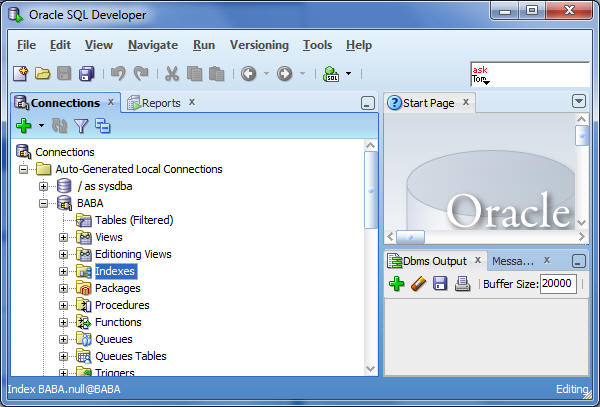600x407 pixels.
Task: Print DBMS Output with printer icon
Action: pos(462,284)
